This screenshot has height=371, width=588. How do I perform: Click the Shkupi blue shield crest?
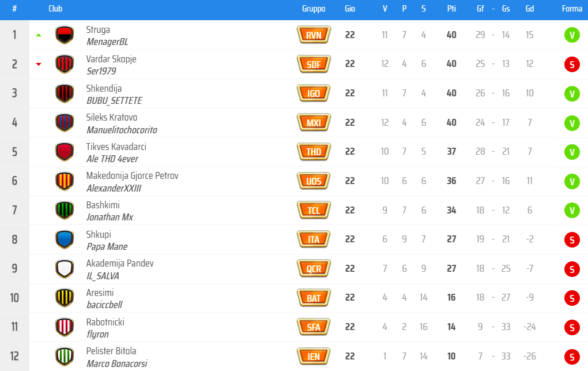click(65, 239)
